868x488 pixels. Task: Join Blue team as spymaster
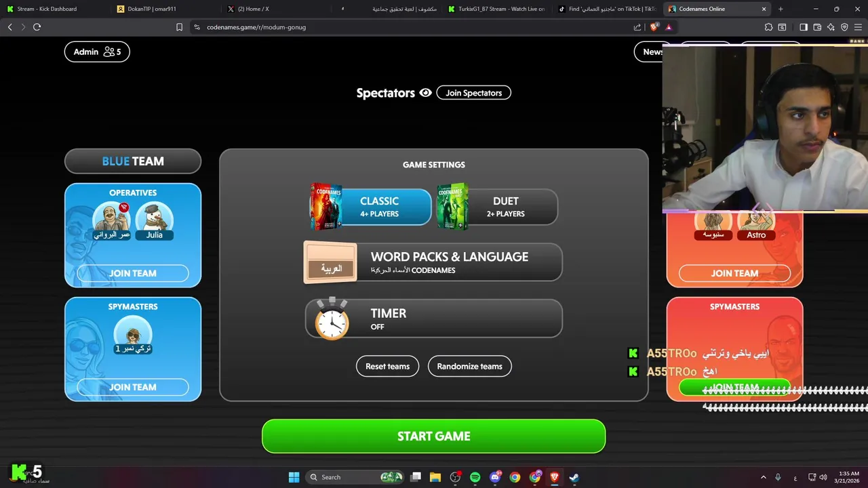click(133, 387)
